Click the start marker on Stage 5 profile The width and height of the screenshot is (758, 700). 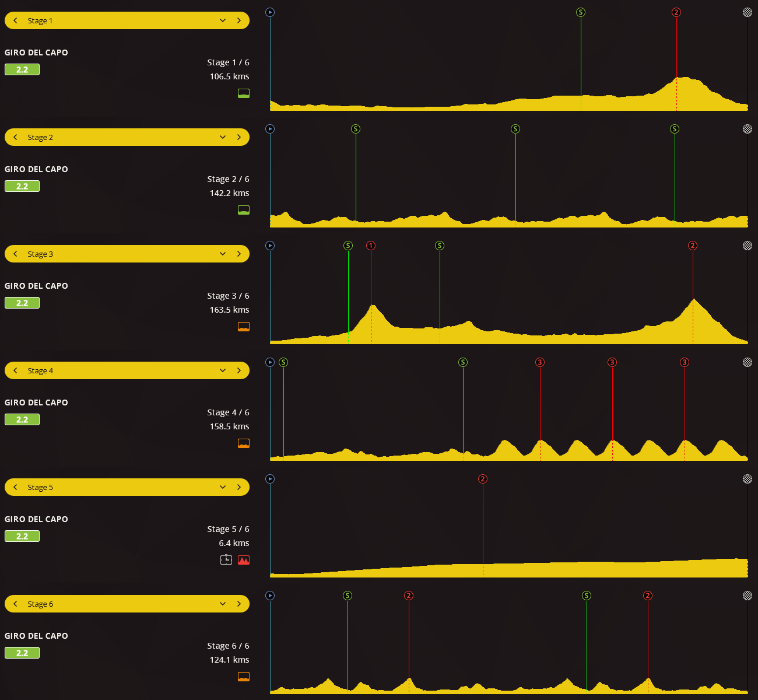point(270,479)
